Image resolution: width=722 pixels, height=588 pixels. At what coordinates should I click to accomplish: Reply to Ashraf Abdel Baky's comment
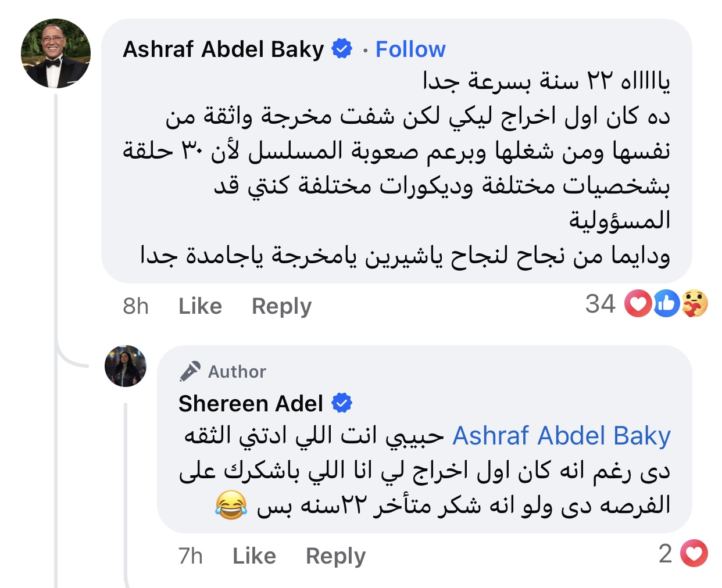click(281, 306)
